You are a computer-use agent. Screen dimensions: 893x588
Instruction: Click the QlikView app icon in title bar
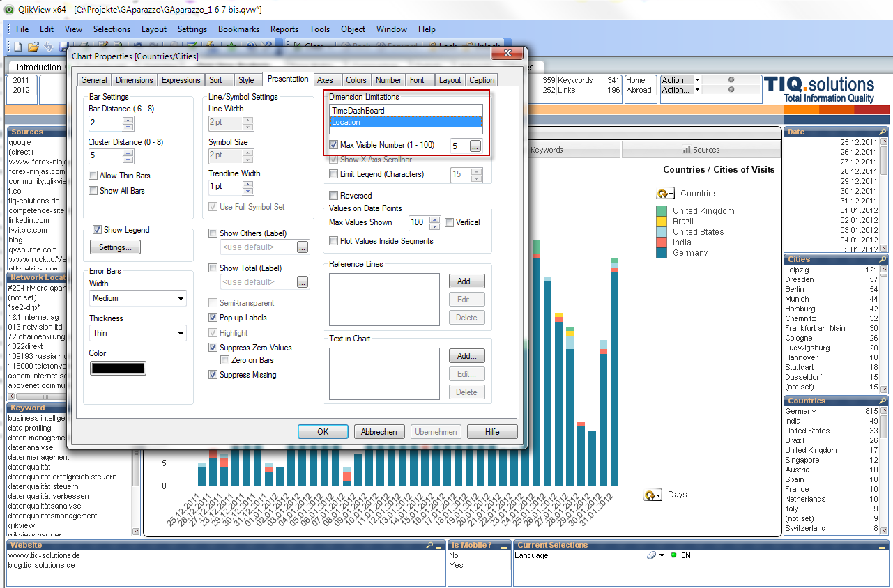(9, 11)
